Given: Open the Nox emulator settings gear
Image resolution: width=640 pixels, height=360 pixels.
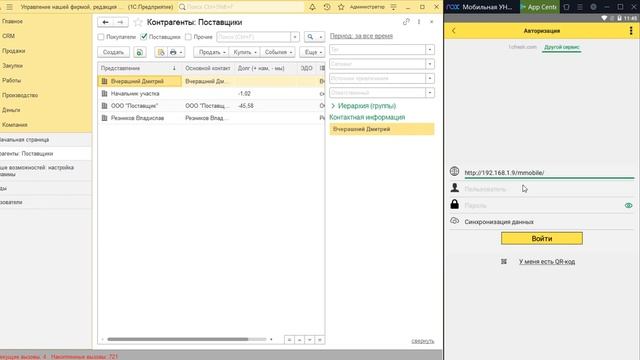Looking at the screenshot, I should point(593,7).
